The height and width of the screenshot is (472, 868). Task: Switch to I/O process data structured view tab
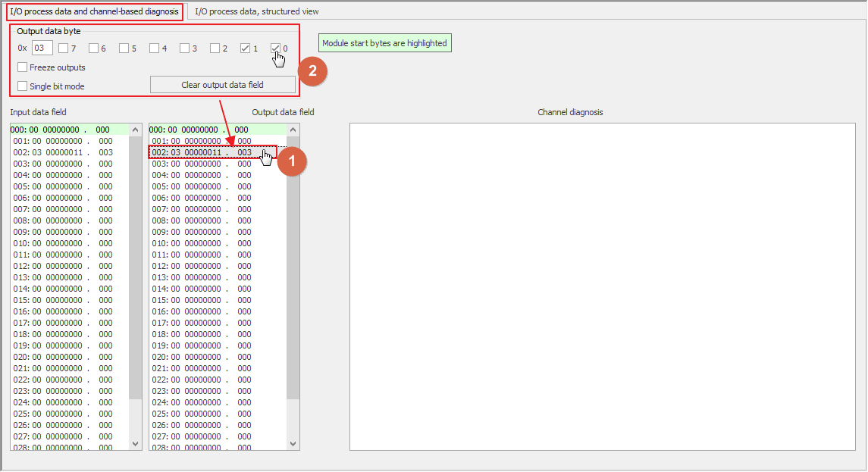point(256,11)
